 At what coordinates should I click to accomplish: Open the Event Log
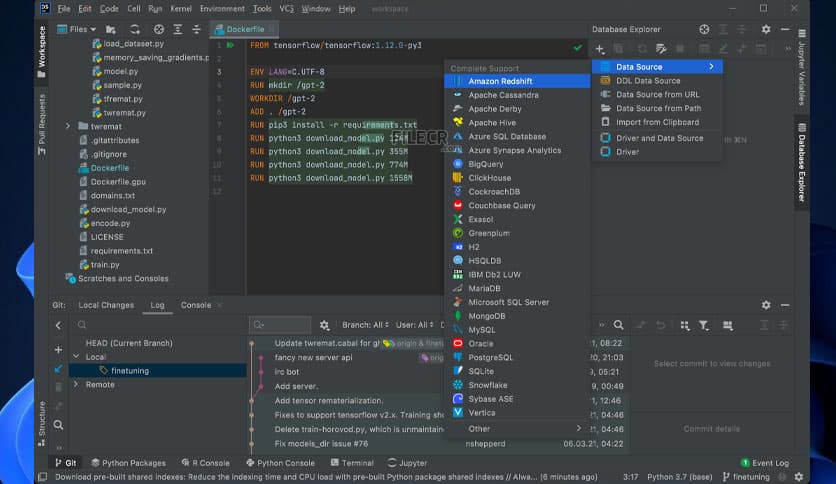click(765, 463)
